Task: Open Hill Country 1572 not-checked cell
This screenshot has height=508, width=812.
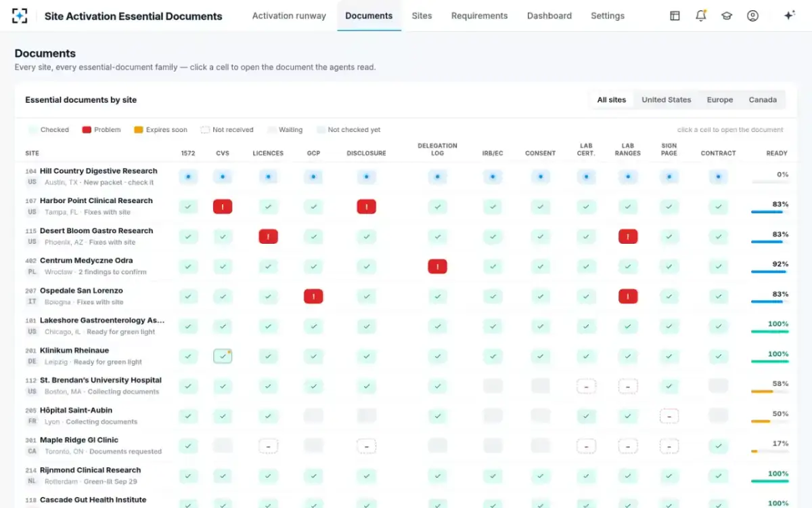Action: pos(188,177)
